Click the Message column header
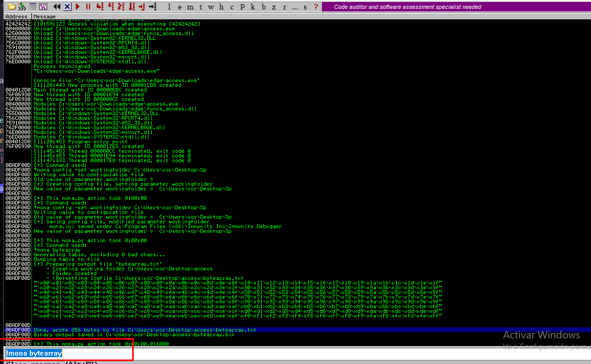The width and height of the screenshot is (591, 364). pyautogui.click(x=44, y=17)
